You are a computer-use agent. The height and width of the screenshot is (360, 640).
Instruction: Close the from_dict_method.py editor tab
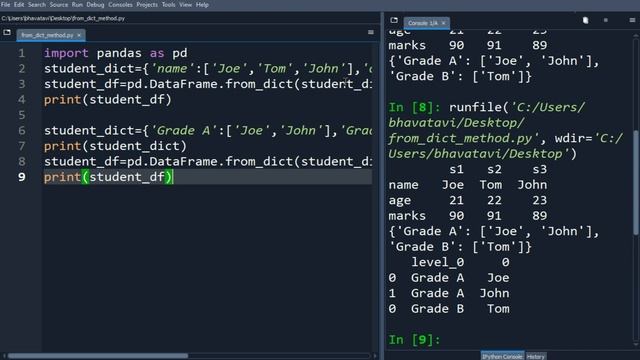[79, 36]
